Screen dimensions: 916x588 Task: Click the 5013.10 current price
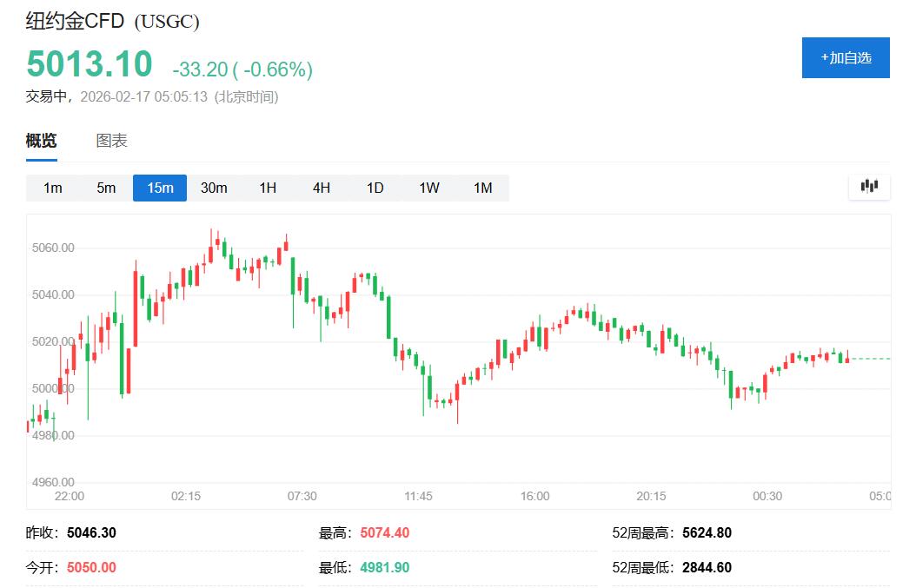pos(90,64)
